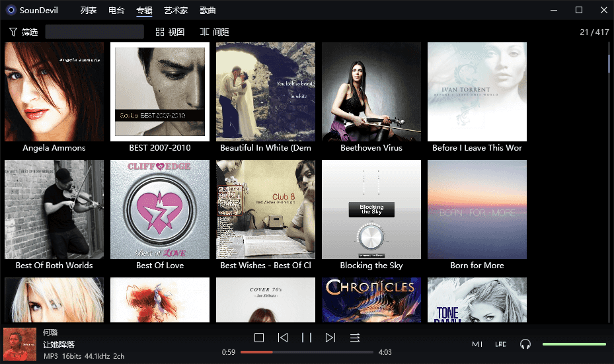The width and height of the screenshot is (614, 364).
Task: Click the SounDevil app logo icon
Action: 11,10
